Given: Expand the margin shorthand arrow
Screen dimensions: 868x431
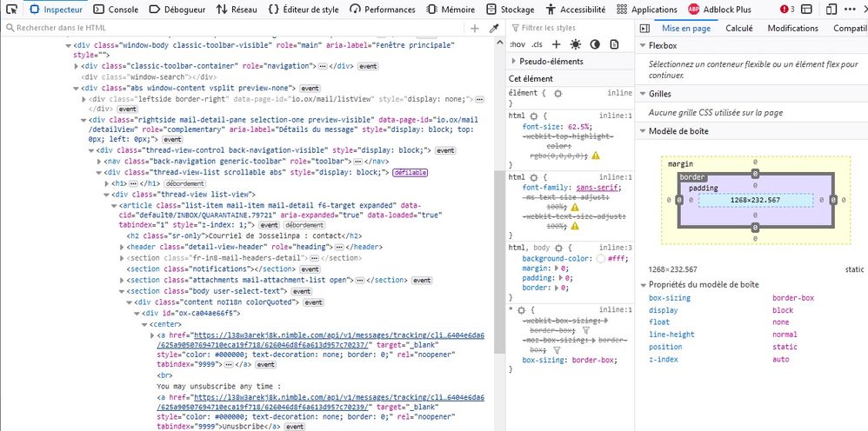Looking at the screenshot, I should click(555, 269).
